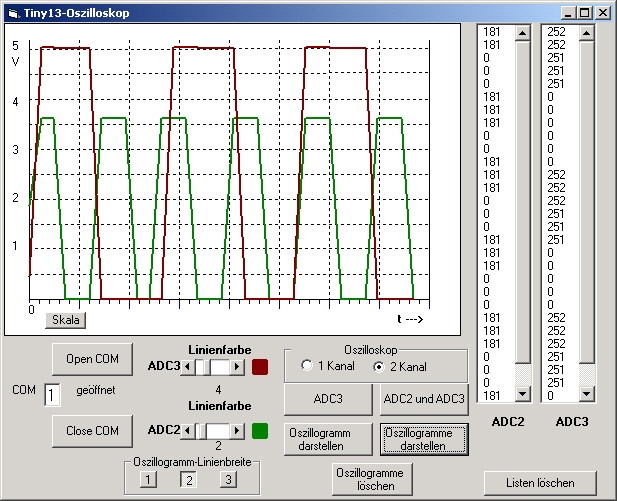Image resolution: width=617 pixels, height=501 pixels.
Task: Click right arrow of ADC3 Linienfarbe slider
Action: [x=237, y=367]
